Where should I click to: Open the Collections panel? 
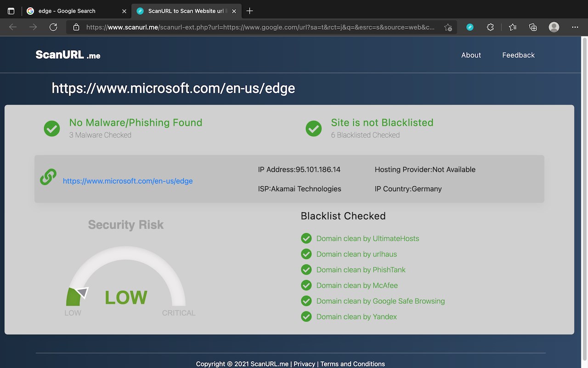click(533, 27)
